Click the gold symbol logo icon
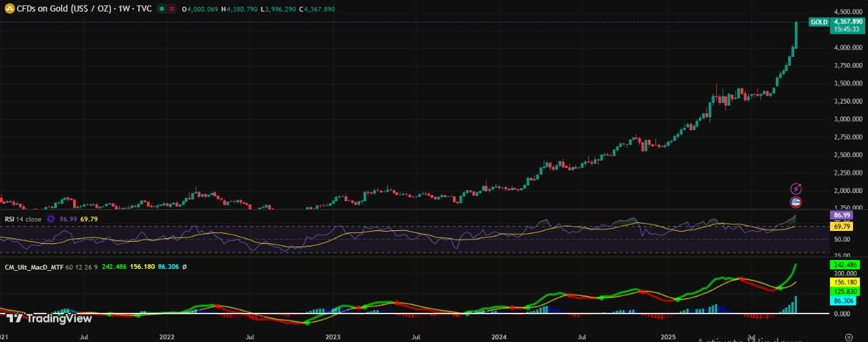868x342 pixels. point(9,9)
